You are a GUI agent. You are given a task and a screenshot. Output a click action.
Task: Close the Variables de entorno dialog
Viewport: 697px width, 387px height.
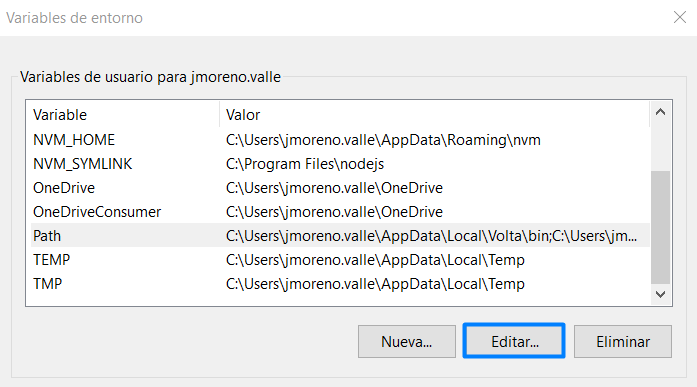[x=680, y=17]
